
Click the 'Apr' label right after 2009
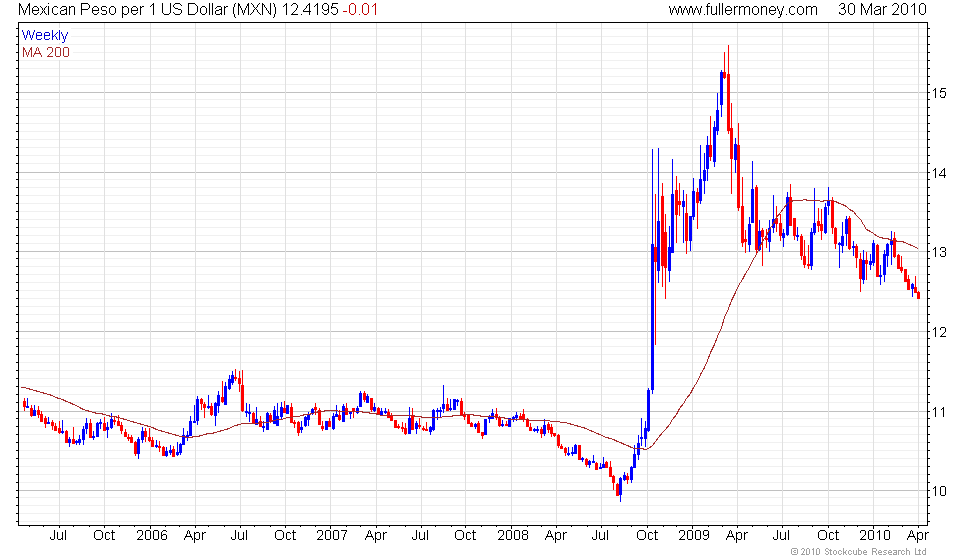[737, 536]
